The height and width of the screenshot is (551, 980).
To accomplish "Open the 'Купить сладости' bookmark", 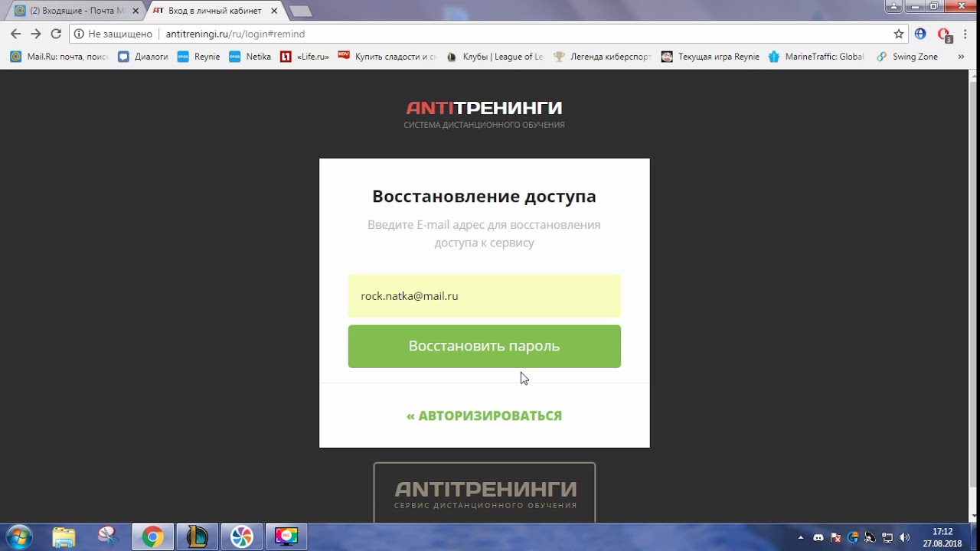I will pos(387,57).
